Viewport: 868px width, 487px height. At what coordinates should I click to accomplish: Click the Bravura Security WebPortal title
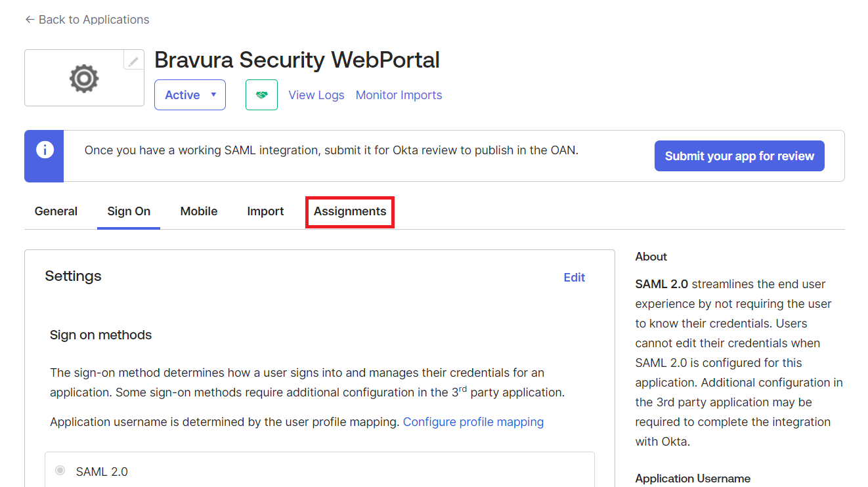tap(297, 60)
